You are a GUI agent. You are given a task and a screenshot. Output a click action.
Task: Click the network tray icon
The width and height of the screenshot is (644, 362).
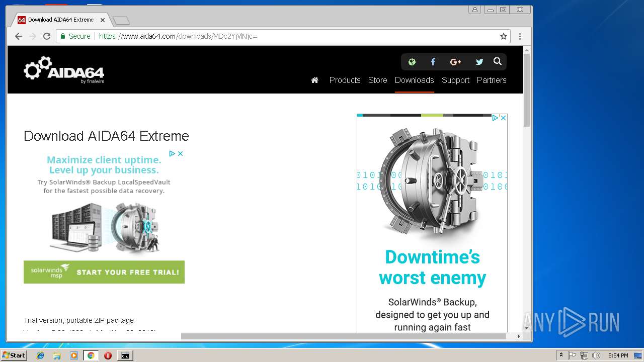584,355
